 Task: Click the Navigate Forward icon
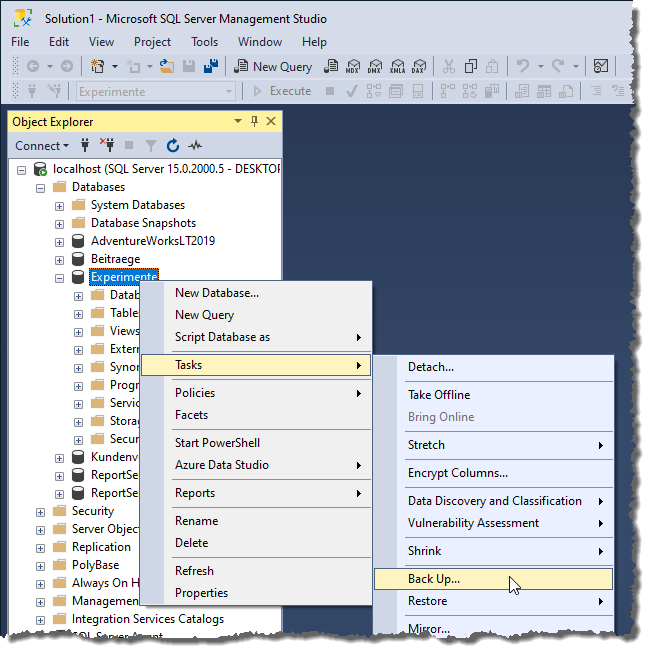pos(67,66)
